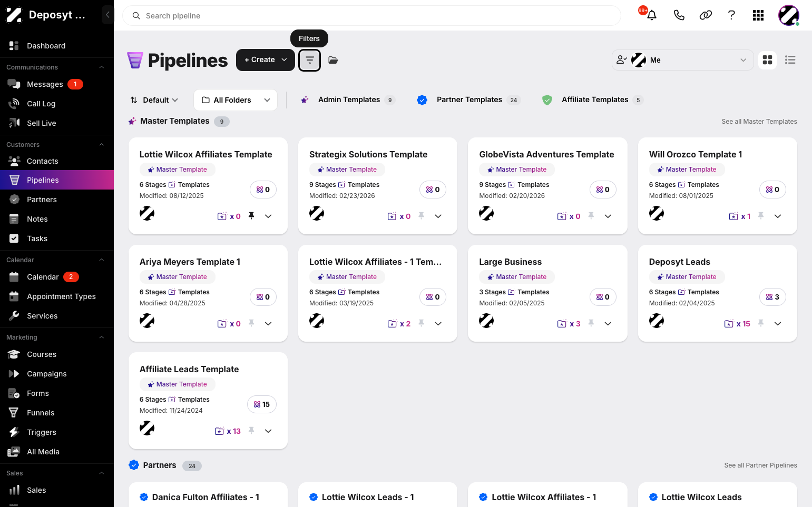Open the help question mark icon
812x507 pixels.
pyautogui.click(x=731, y=15)
